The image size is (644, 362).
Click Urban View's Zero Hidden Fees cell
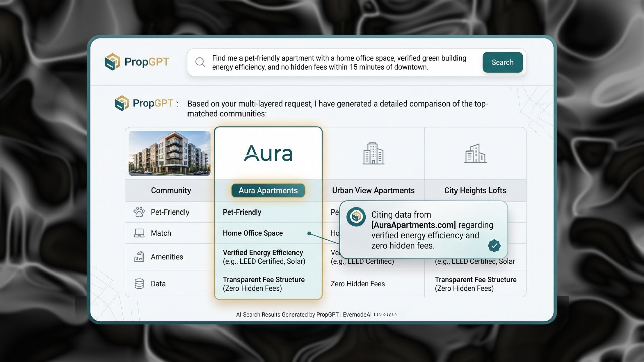point(373,284)
